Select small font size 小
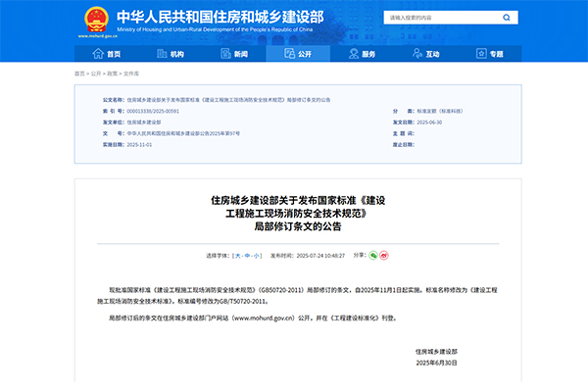 tap(256, 255)
